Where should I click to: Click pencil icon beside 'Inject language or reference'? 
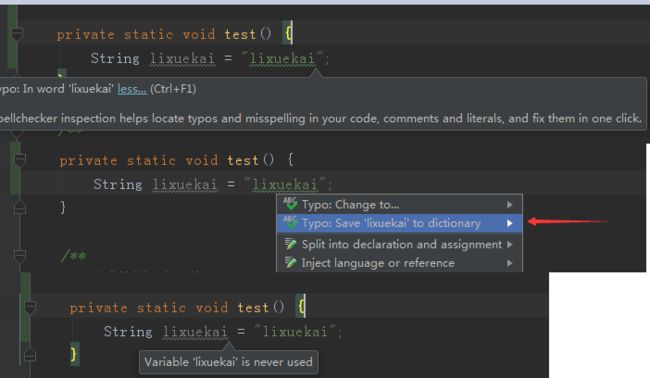point(291,263)
